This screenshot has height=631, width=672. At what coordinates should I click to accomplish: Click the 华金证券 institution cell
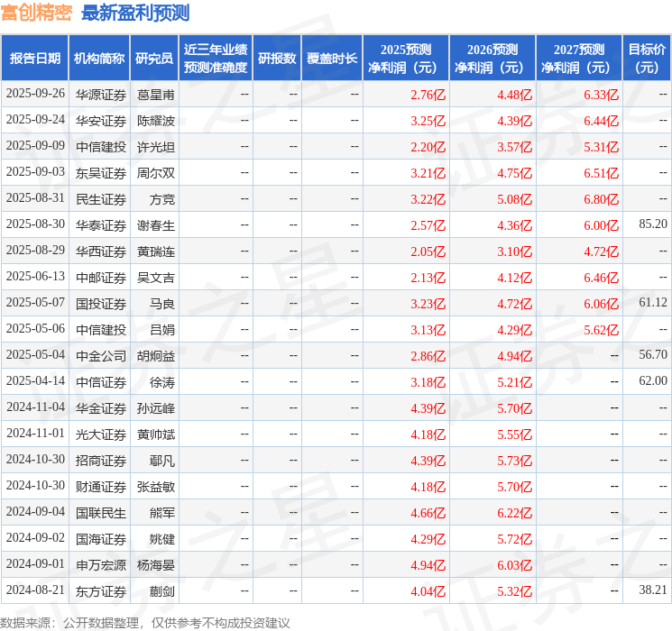click(101, 407)
